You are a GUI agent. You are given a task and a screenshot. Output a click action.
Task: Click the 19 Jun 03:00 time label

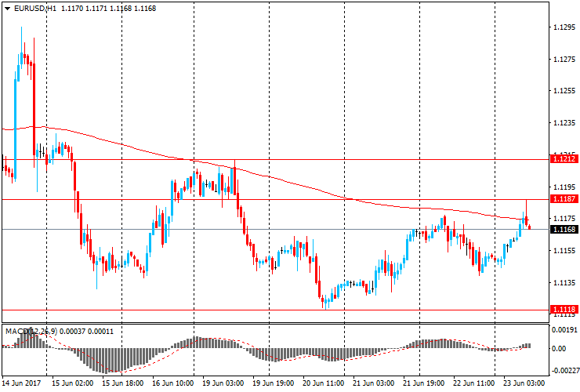coord(223,383)
